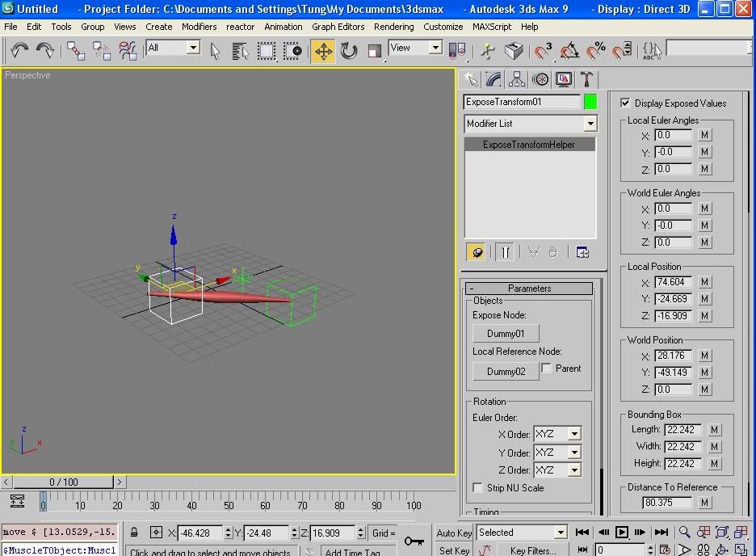The width and height of the screenshot is (756, 556).
Task: Open the Z Order euler dropdown
Action: point(574,470)
